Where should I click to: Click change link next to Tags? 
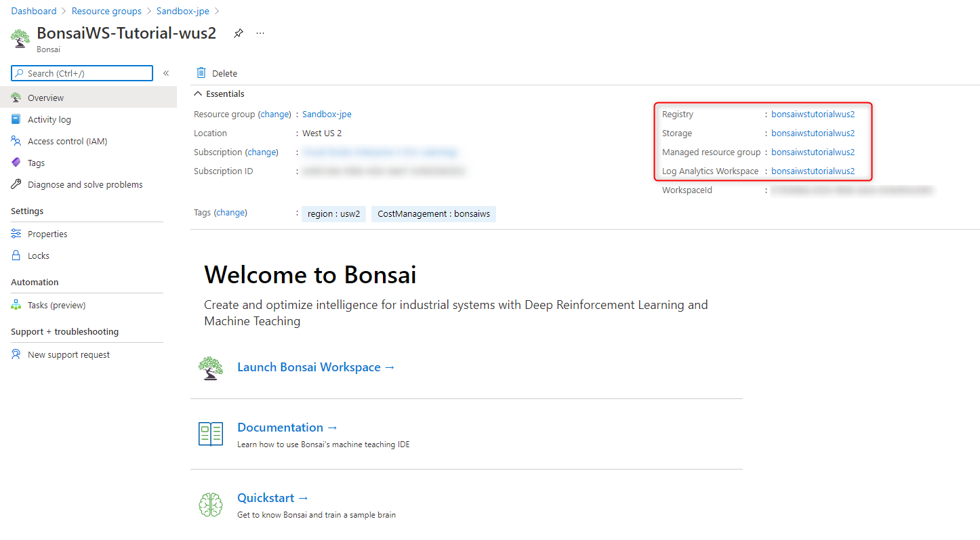(x=230, y=213)
